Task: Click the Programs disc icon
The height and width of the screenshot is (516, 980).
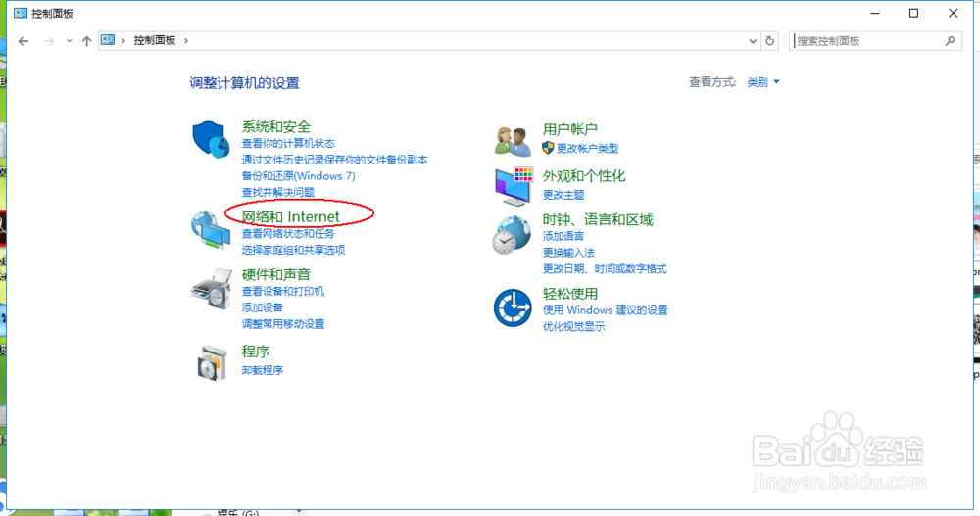Action: click(212, 362)
